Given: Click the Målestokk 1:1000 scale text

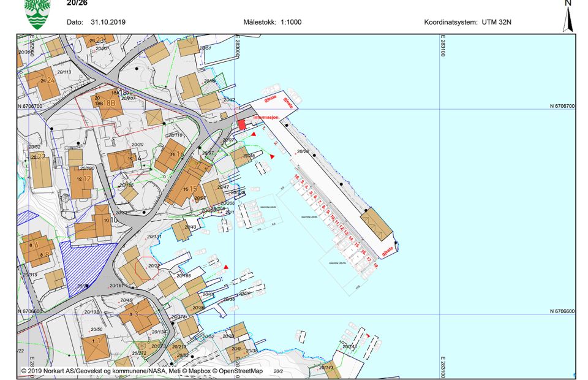Looking at the screenshot, I should click(x=272, y=22).
